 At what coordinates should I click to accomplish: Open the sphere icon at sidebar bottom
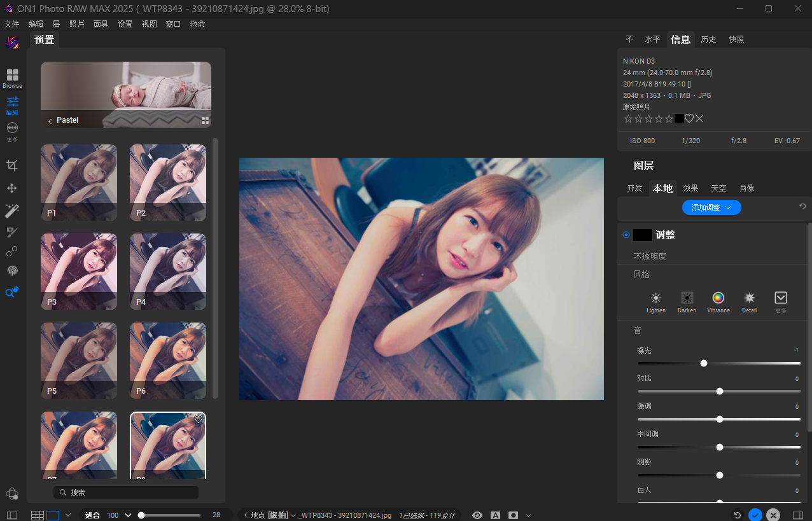click(x=12, y=494)
